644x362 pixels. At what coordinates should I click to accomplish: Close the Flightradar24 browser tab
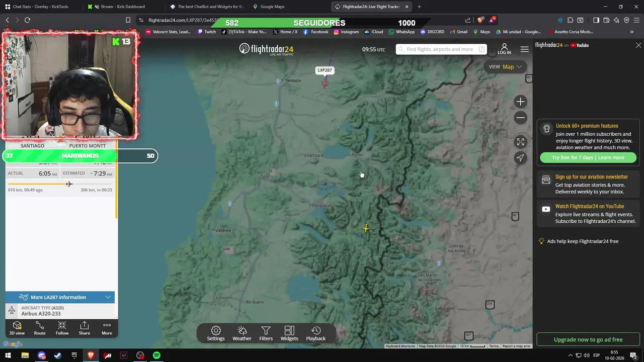[407, 7]
